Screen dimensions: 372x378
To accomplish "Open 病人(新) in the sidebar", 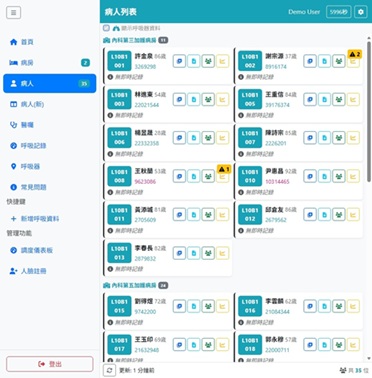I will (x=50, y=104).
